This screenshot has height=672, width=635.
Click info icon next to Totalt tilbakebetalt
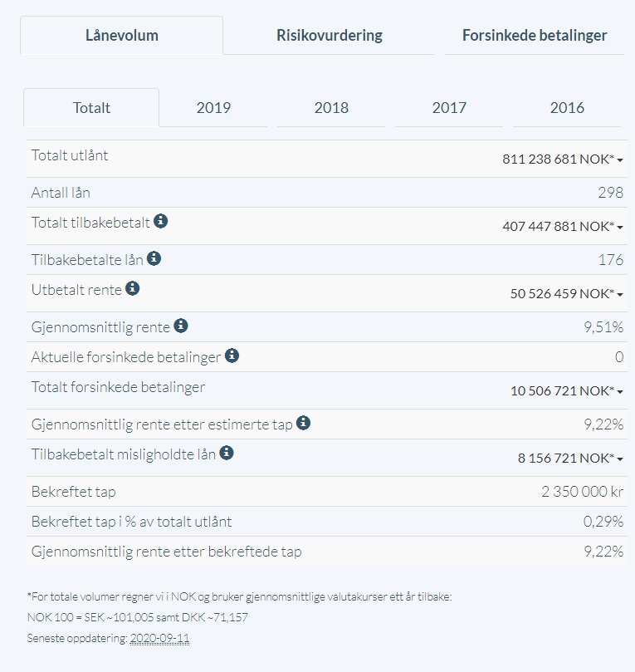pyautogui.click(x=160, y=221)
